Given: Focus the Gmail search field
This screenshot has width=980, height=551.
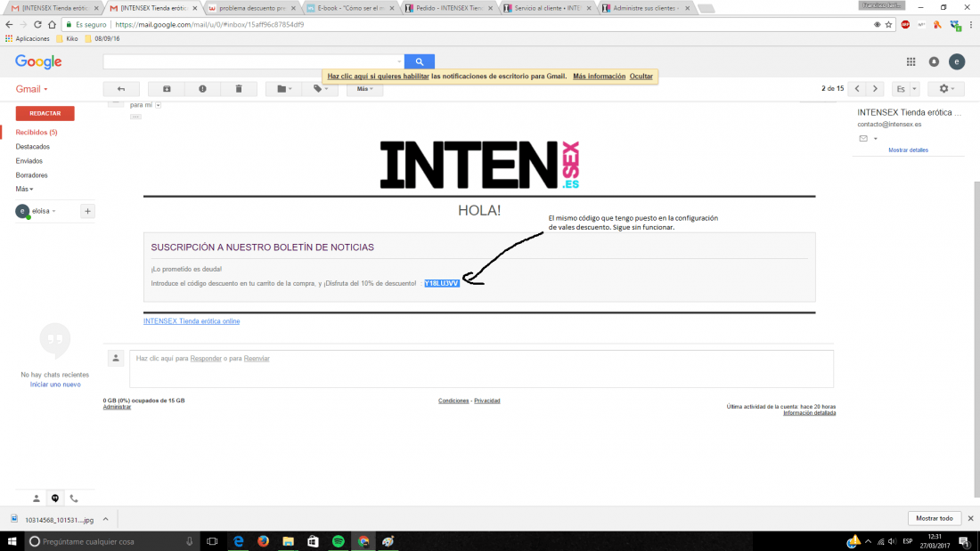Looking at the screenshot, I should tap(250, 61).
